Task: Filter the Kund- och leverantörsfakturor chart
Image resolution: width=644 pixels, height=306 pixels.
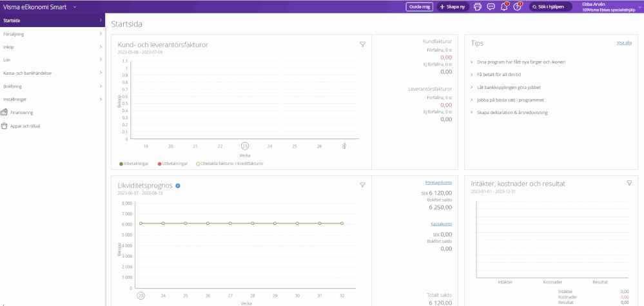Action: click(x=362, y=44)
